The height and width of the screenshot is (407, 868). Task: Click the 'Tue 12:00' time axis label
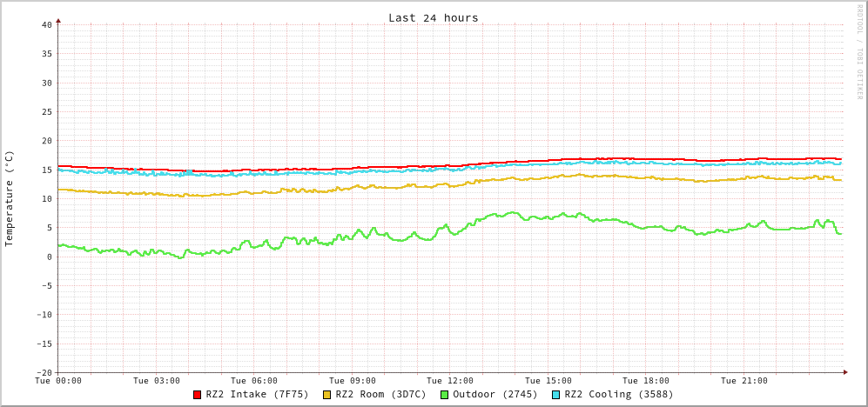(x=450, y=381)
